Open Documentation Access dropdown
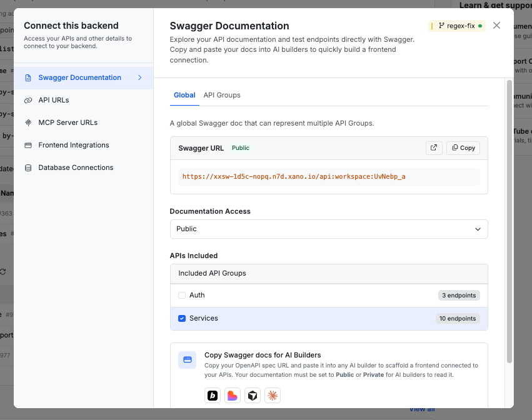 click(x=329, y=229)
